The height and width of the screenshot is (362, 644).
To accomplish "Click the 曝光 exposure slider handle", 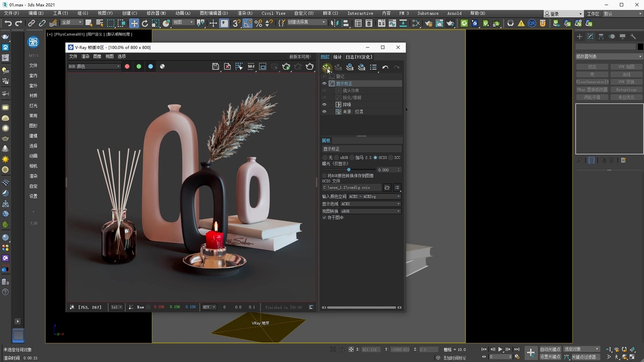I will (x=349, y=170).
